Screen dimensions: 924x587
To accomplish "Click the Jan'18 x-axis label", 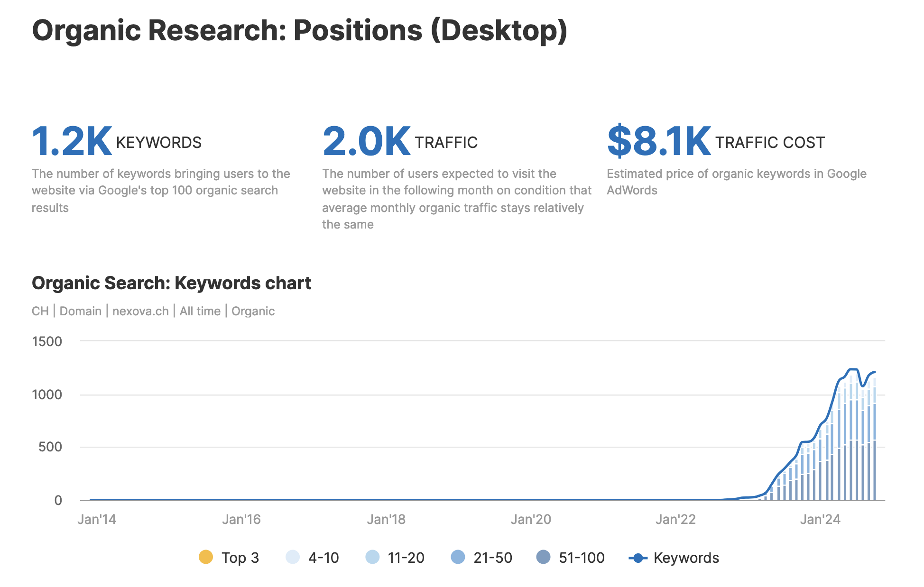I will (386, 519).
